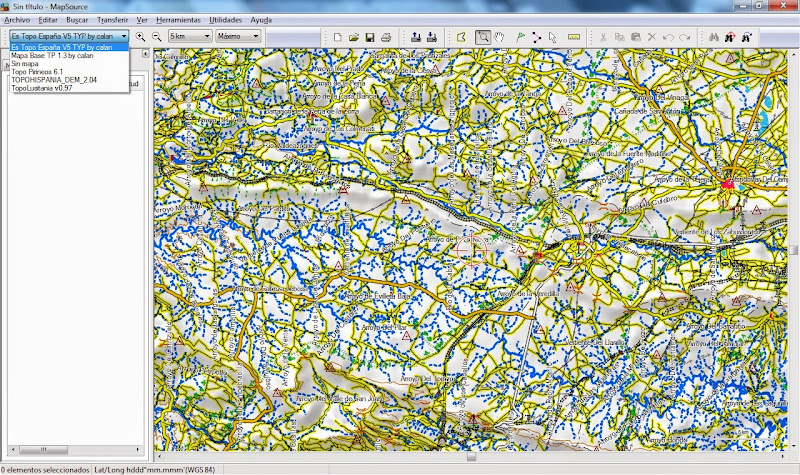Viewport: 800px width, 475px height.
Task: Open a file using the folder icon
Action: pyautogui.click(x=354, y=37)
